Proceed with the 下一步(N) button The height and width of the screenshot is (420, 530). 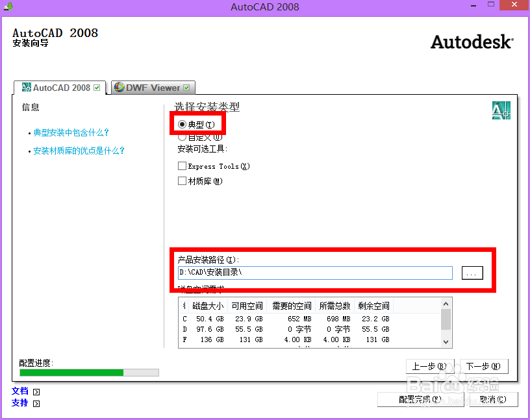pyautogui.click(x=484, y=366)
